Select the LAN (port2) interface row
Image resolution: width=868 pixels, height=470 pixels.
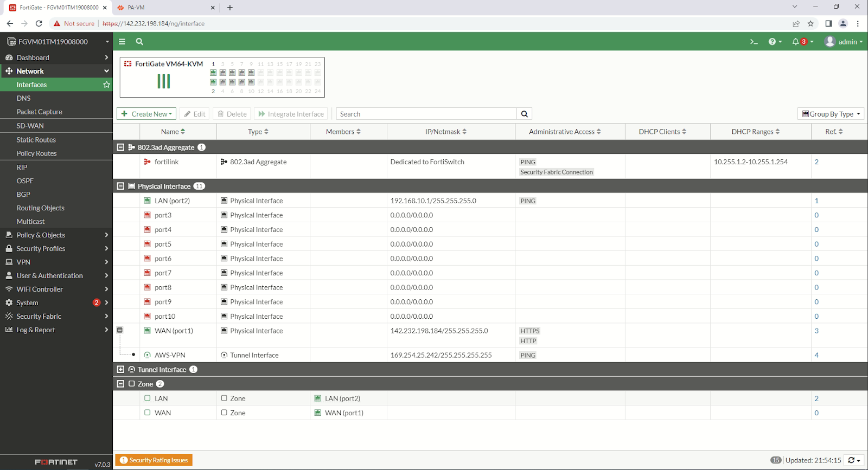pos(490,201)
